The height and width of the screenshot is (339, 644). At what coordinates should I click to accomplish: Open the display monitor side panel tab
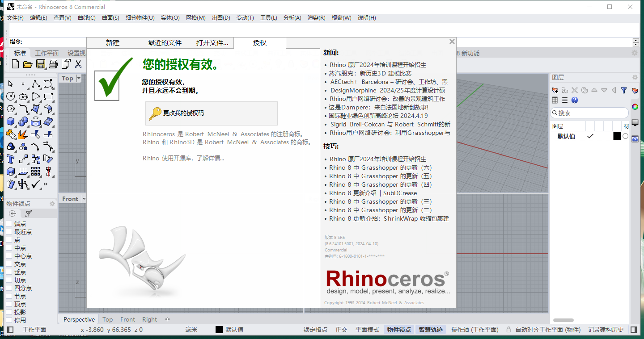point(635,122)
